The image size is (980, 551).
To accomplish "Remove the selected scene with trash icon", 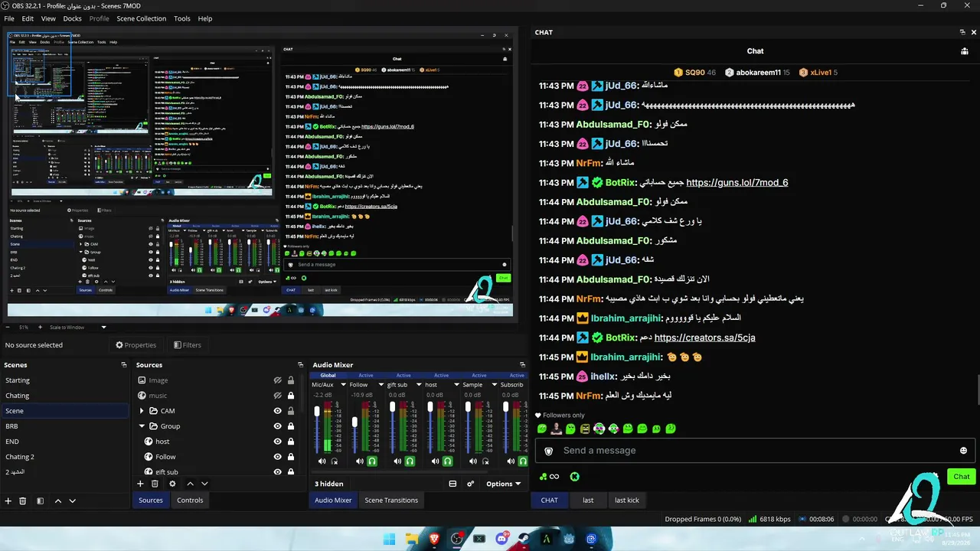I will (x=23, y=500).
